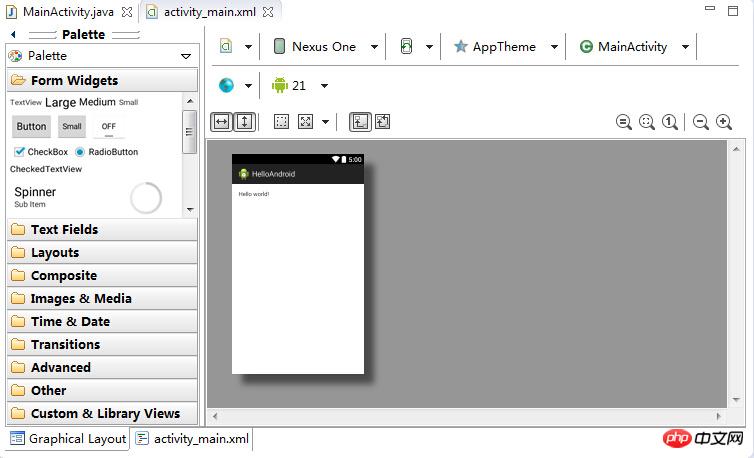
Task: Open the Palette options triangle menu
Action: pos(186,56)
